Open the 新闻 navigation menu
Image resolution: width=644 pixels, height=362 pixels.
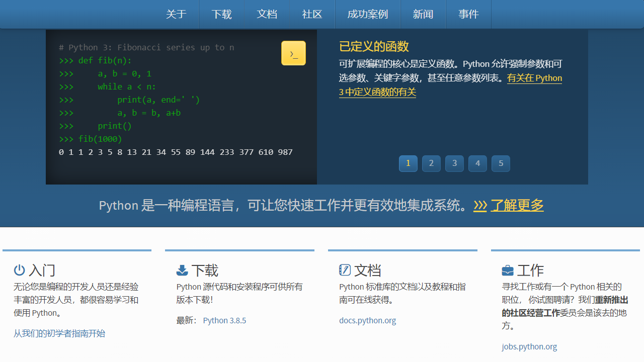pyautogui.click(x=423, y=14)
